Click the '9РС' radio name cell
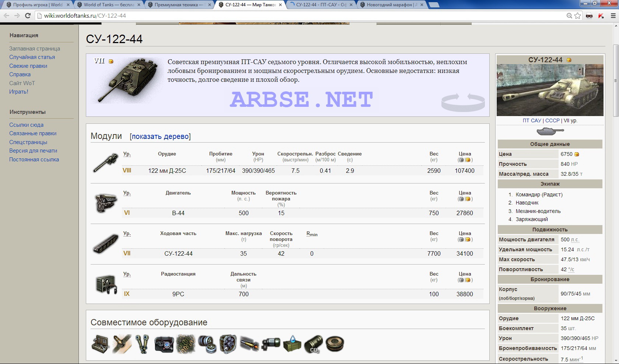 point(178,294)
